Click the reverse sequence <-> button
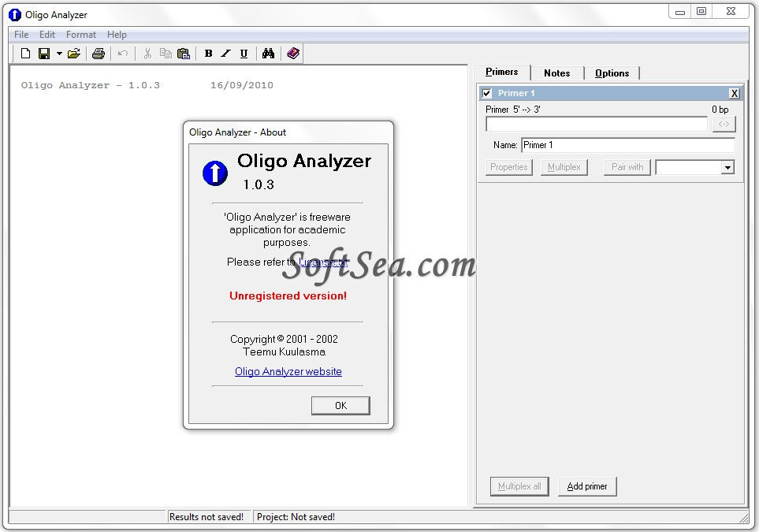759x532 pixels. [x=724, y=124]
